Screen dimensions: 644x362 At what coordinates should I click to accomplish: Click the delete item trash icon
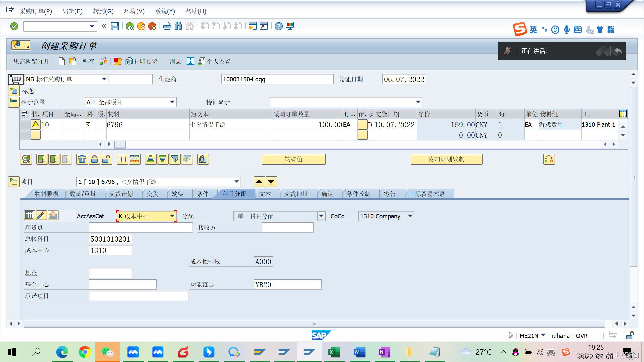tap(82, 159)
